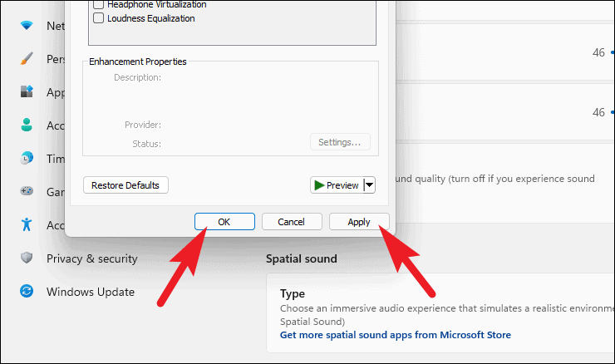Open Privacy & security settings page
This screenshot has height=364, width=615.
pyautogui.click(x=91, y=258)
